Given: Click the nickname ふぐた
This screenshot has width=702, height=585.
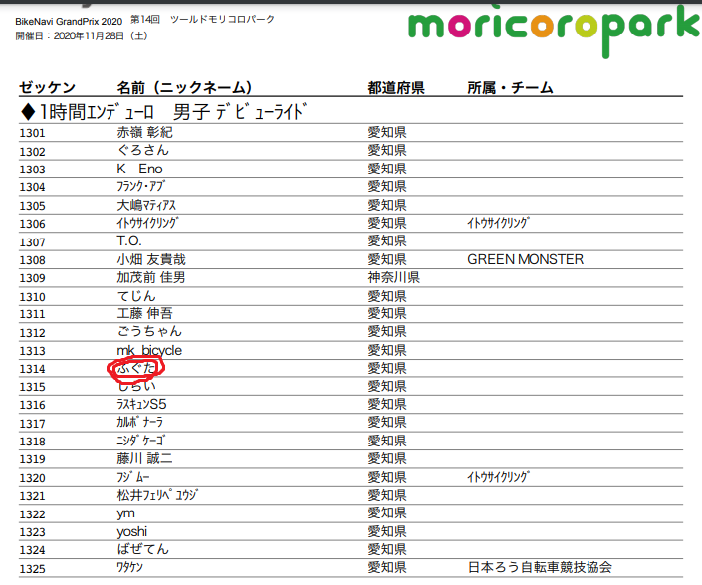Looking at the screenshot, I should [x=136, y=368].
